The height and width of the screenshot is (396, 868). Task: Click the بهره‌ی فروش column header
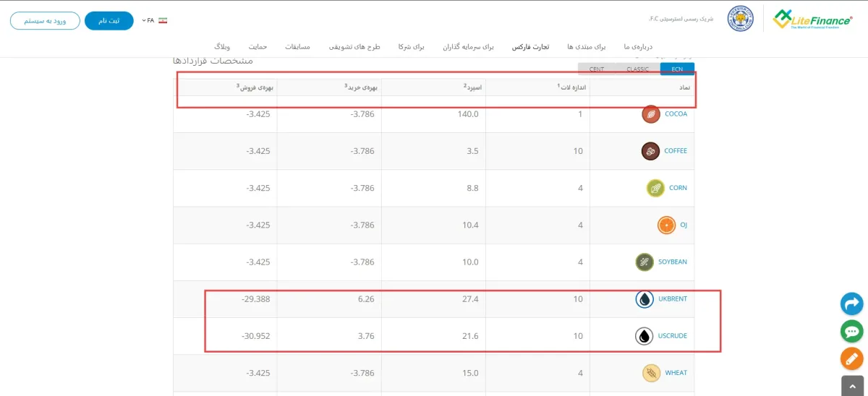coord(254,87)
